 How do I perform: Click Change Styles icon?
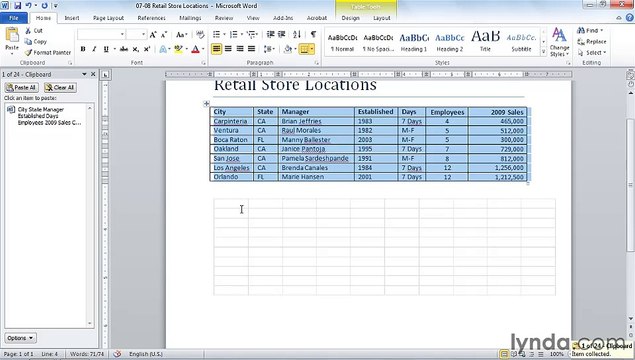point(559,42)
